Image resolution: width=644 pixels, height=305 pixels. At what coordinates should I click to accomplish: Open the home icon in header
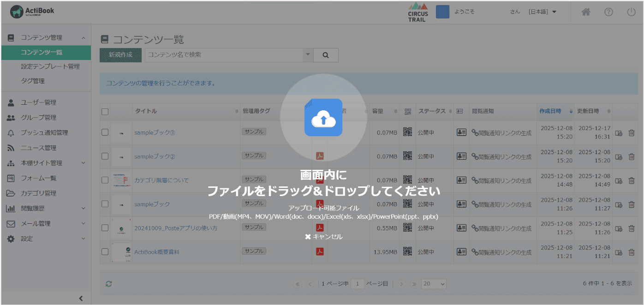(x=586, y=12)
